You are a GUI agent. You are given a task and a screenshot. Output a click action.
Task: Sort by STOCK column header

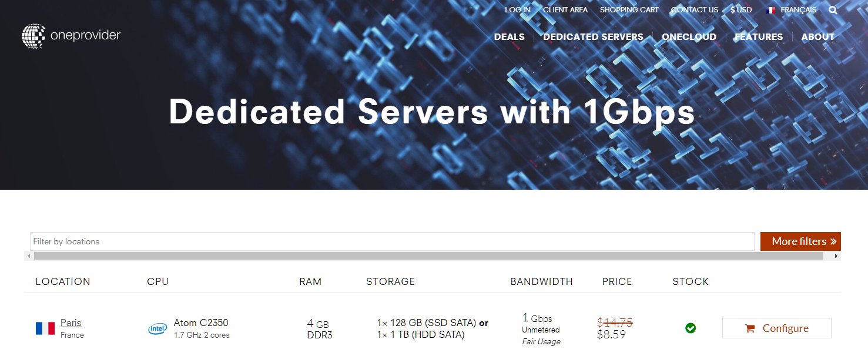pyautogui.click(x=691, y=281)
